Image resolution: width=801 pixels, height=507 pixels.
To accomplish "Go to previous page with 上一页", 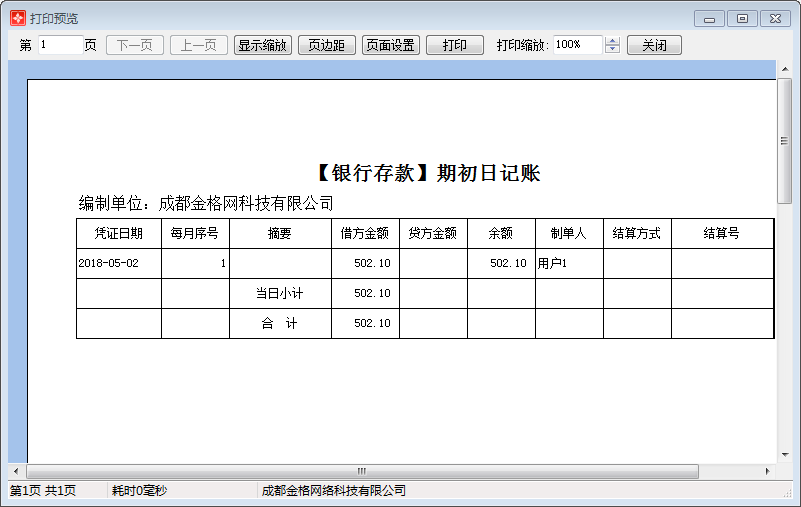I will (199, 45).
